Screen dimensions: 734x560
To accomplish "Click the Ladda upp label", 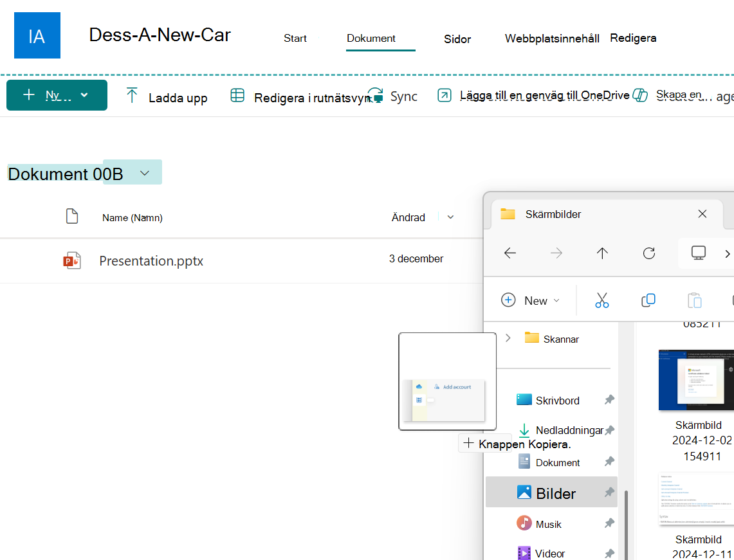I will pyautogui.click(x=178, y=98).
